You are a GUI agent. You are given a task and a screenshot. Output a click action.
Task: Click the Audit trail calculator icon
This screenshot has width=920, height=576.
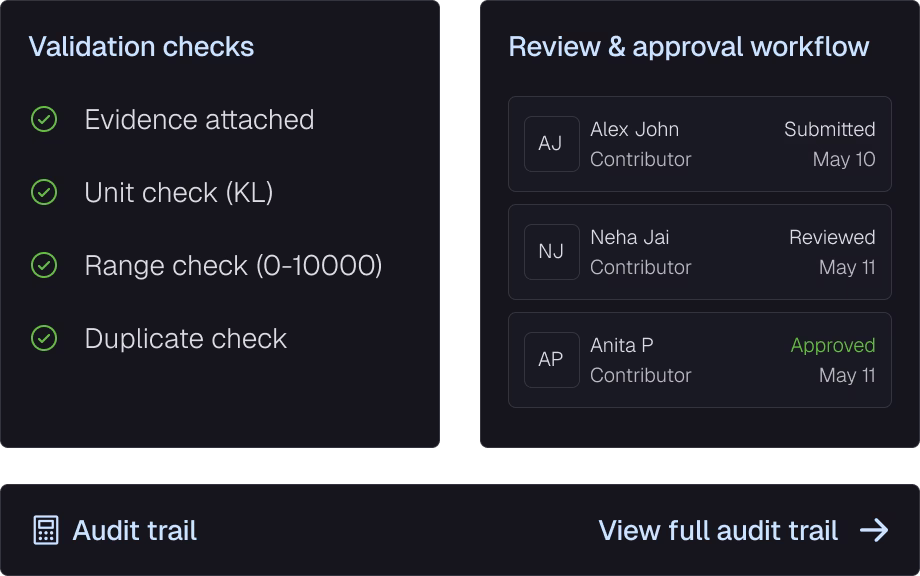46,530
